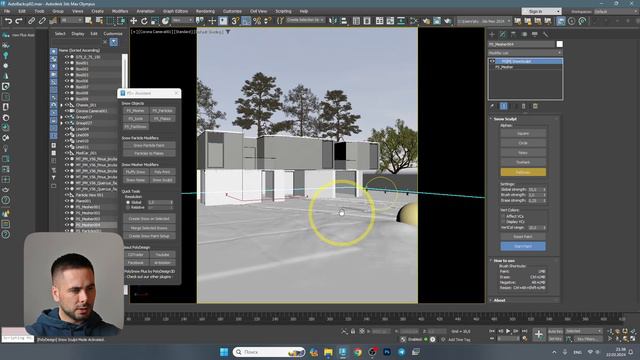
Task: Click the Global strength spinner arrows
Action: point(544,190)
